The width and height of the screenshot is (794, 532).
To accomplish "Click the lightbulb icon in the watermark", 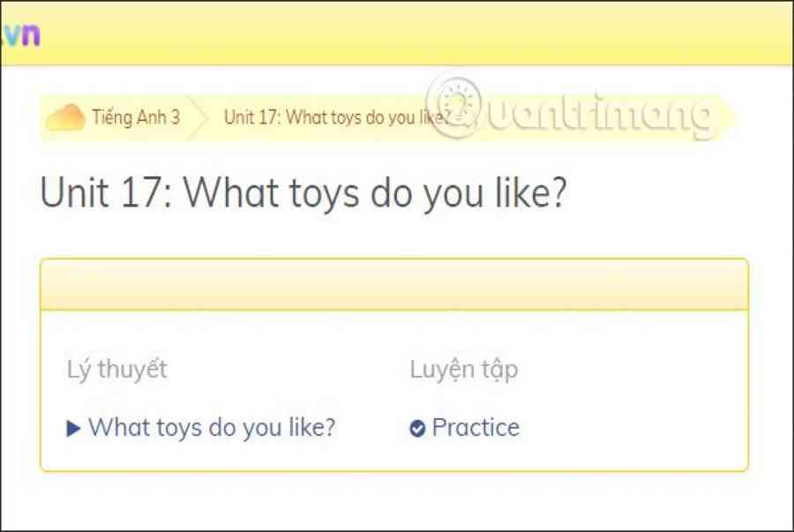I will tap(455, 102).
